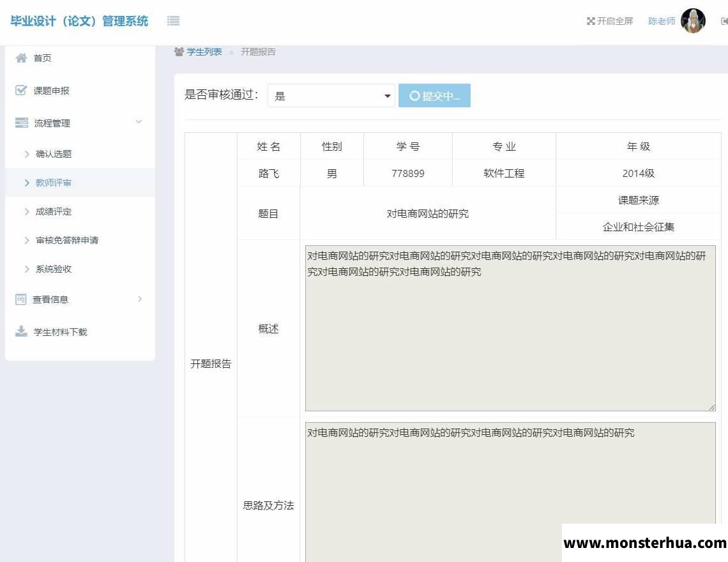Click the download icon beside 学生材料下载

21,331
